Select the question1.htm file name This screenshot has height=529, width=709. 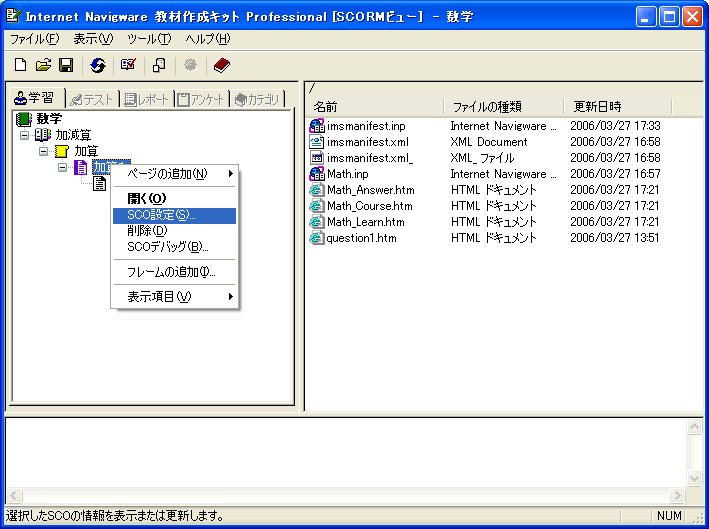361,238
